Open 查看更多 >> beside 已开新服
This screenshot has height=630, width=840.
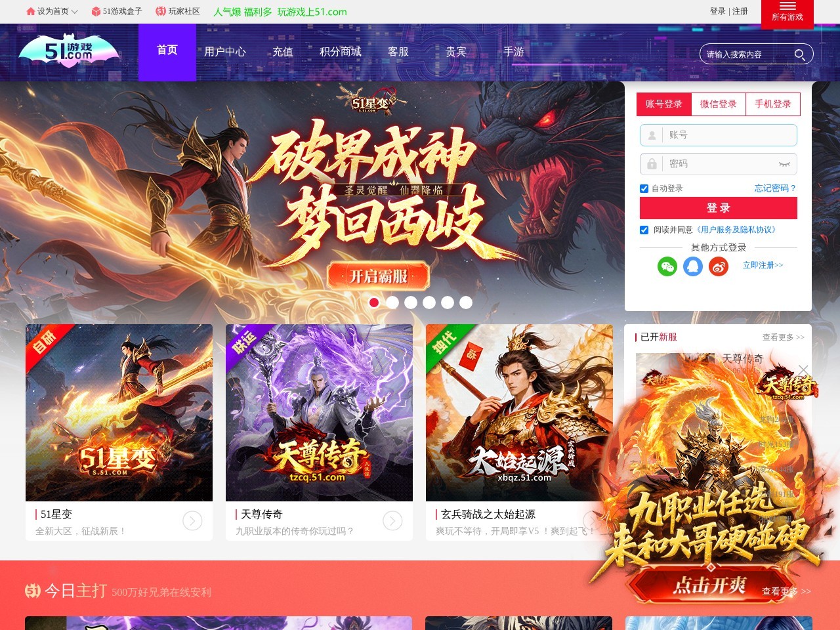click(x=784, y=337)
